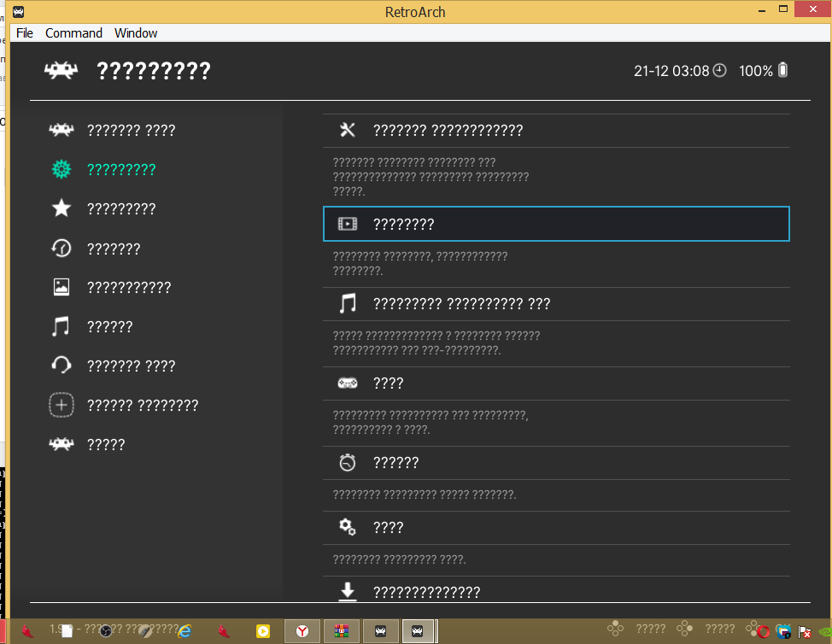Click the gamepad input icon
Screen dimensions: 832x644
pyautogui.click(x=348, y=383)
